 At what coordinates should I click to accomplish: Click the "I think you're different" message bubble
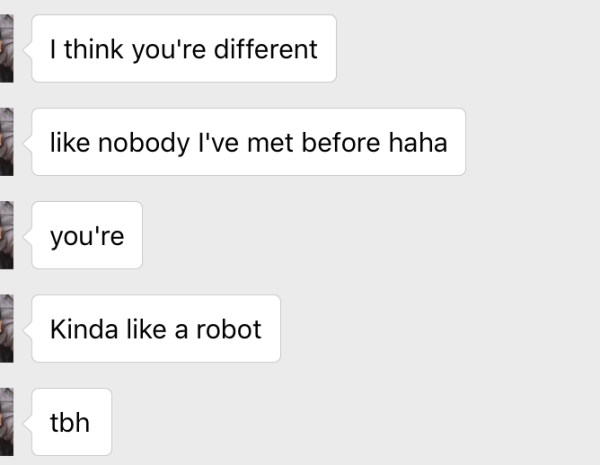tap(185, 48)
